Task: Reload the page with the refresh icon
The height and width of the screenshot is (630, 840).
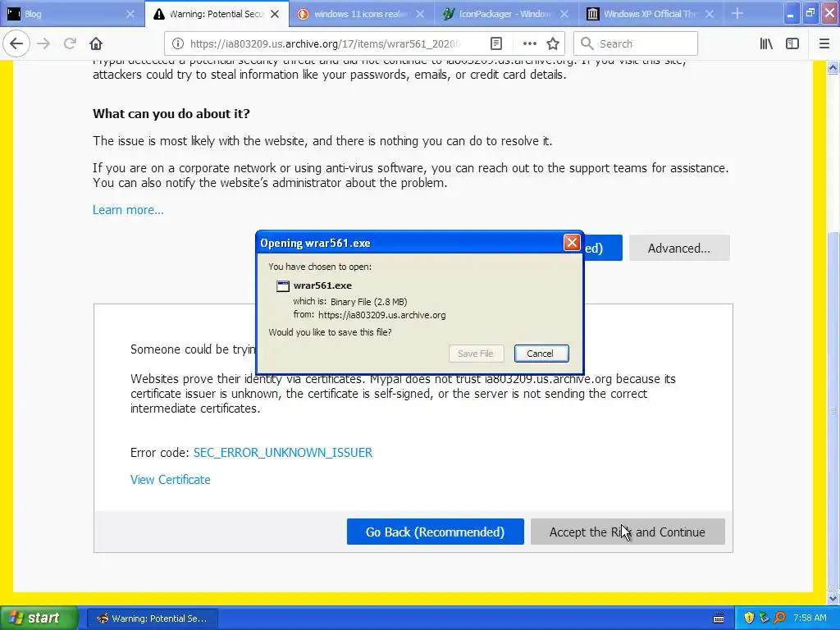Action: (70, 43)
